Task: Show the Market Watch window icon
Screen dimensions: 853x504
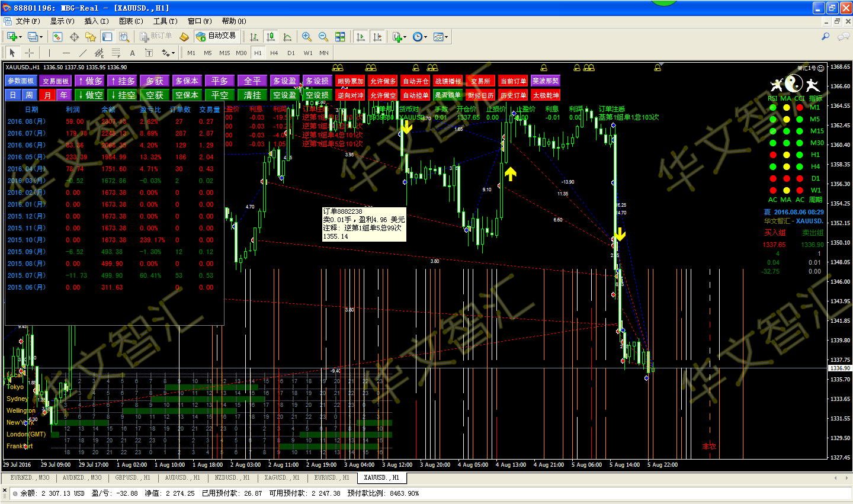Action: point(57,37)
